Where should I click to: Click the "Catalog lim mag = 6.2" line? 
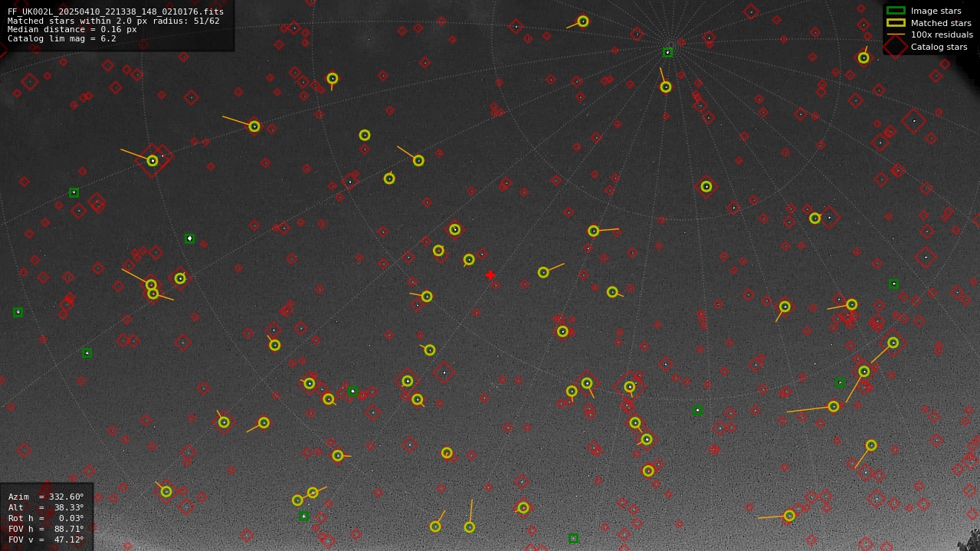(x=62, y=38)
